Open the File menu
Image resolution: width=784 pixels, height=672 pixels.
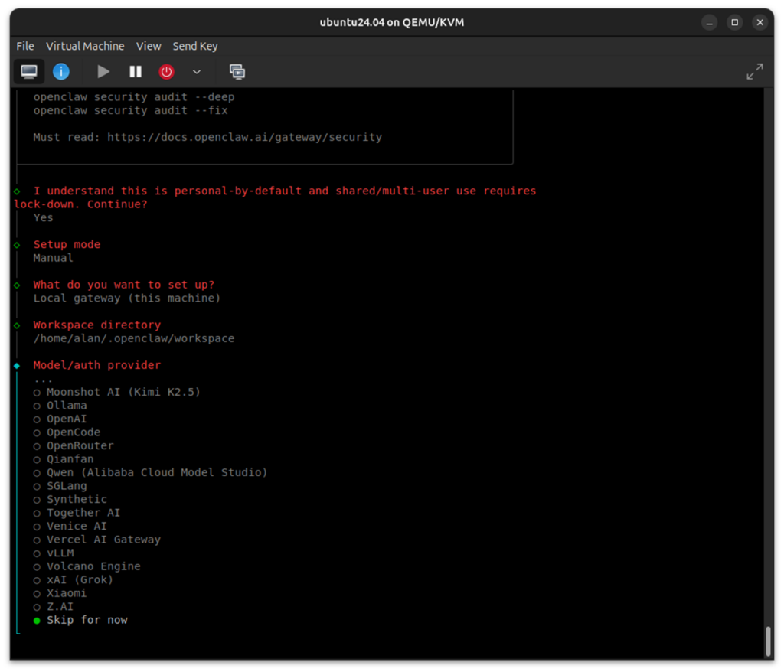coord(25,46)
